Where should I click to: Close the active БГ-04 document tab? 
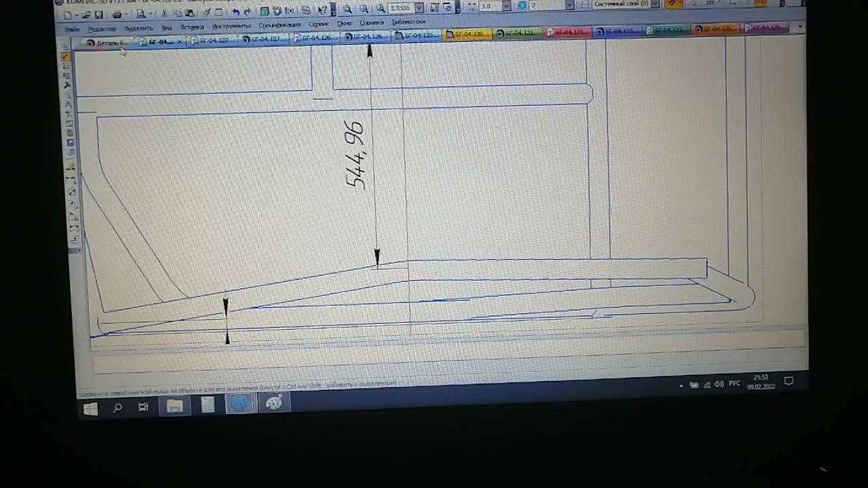pos(179,41)
